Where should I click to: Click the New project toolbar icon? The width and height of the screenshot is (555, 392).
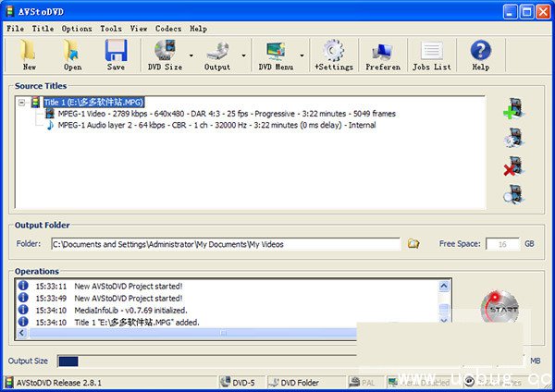pyautogui.click(x=29, y=55)
